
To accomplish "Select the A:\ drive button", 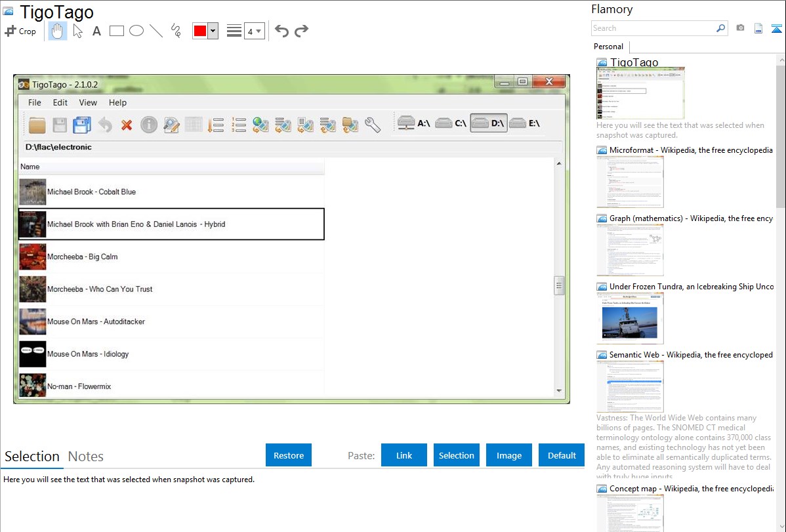I will [x=413, y=123].
